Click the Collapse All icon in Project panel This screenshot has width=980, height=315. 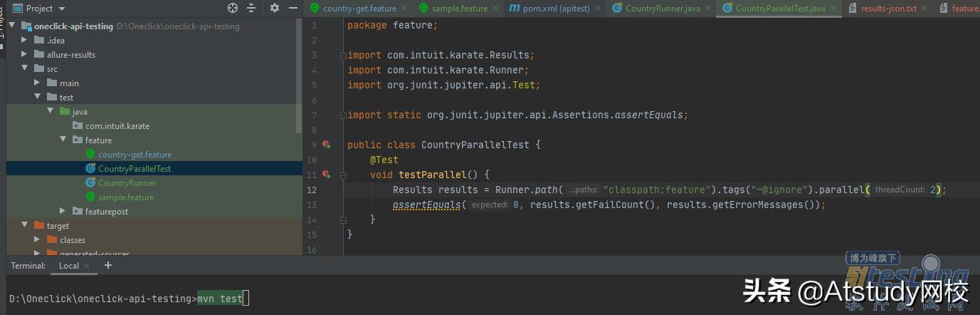click(251, 8)
